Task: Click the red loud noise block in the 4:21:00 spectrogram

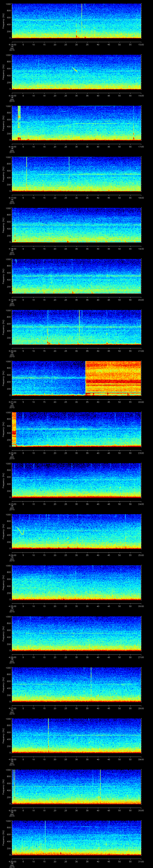Action: coord(113,378)
